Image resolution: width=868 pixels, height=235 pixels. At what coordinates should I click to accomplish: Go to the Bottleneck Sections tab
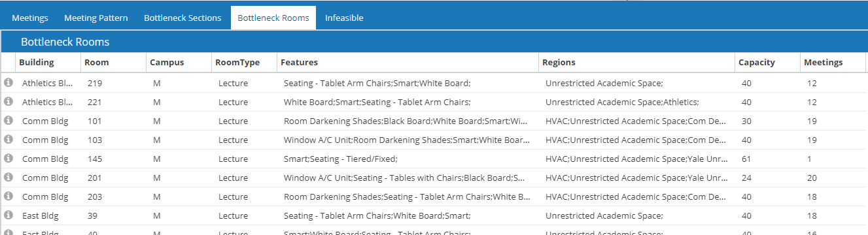tap(182, 18)
